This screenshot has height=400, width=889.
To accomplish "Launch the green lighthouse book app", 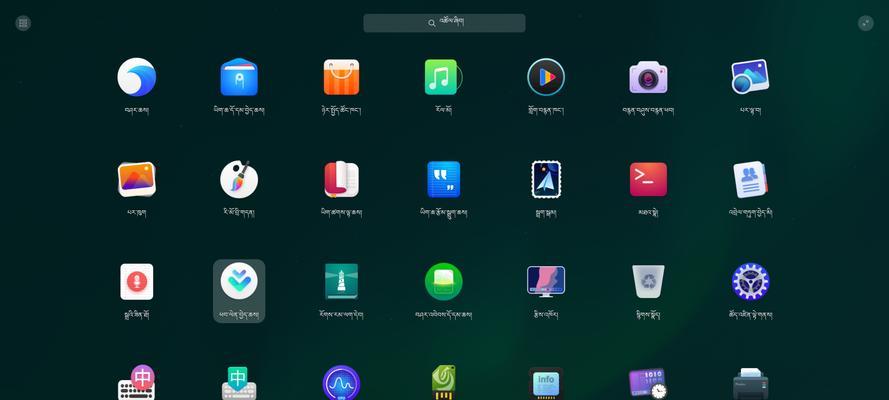I will click(341, 282).
